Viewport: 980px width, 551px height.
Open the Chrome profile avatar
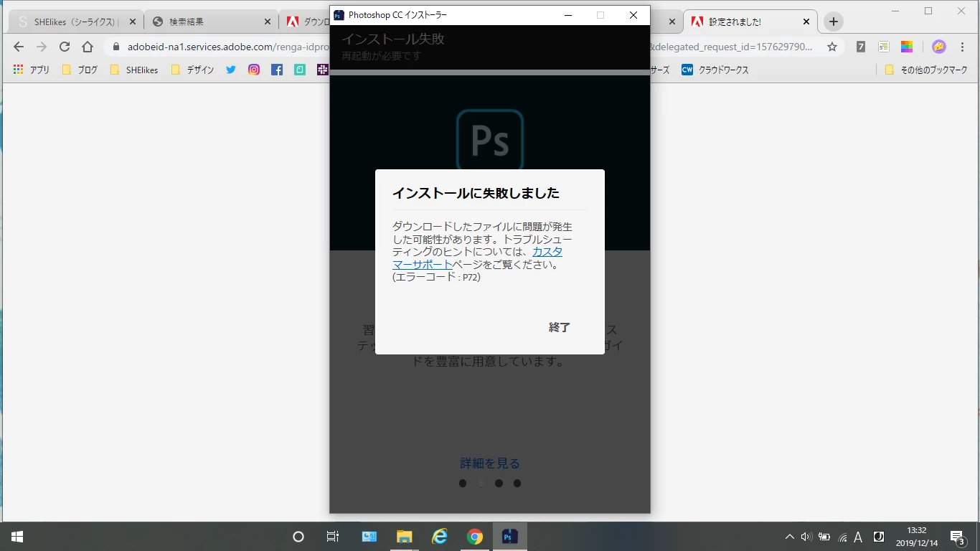[938, 47]
